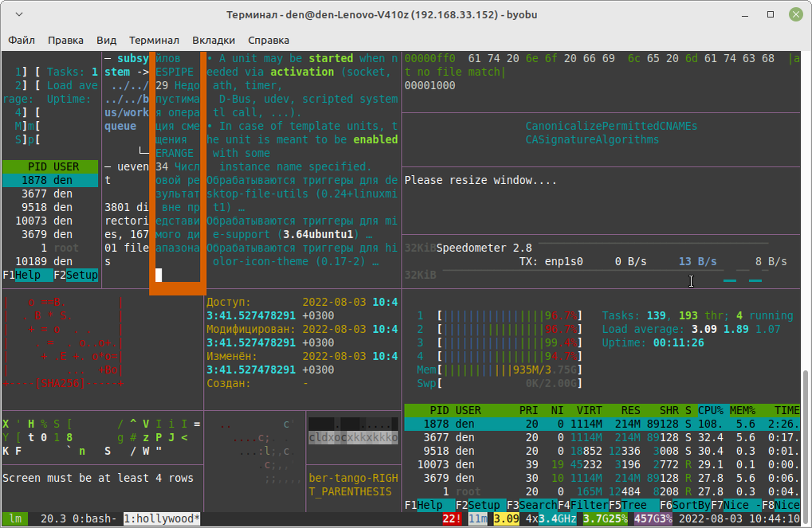Click the [SHA256] key art label

60,384
